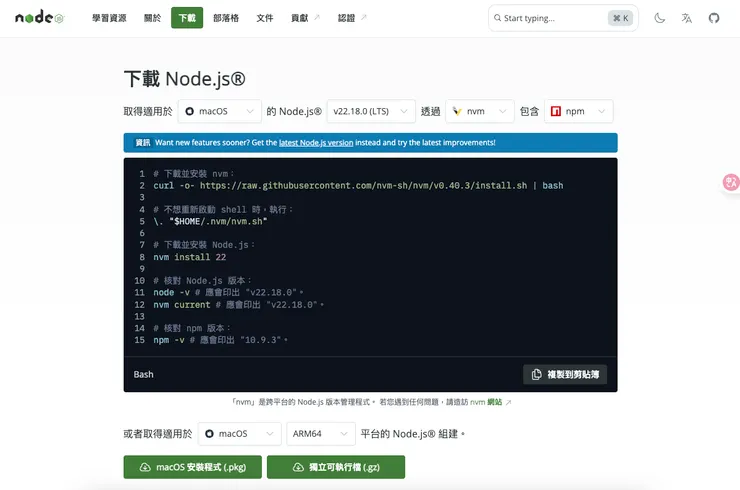This screenshot has width=740, height=490.
Task: Click the npm -v command line
Action: (x=220, y=340)
